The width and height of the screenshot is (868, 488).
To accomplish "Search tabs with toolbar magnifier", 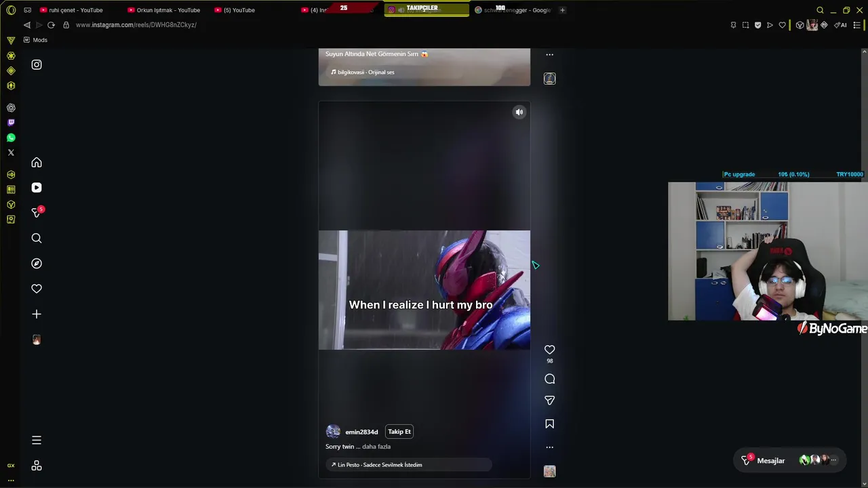I will point(820,10).
